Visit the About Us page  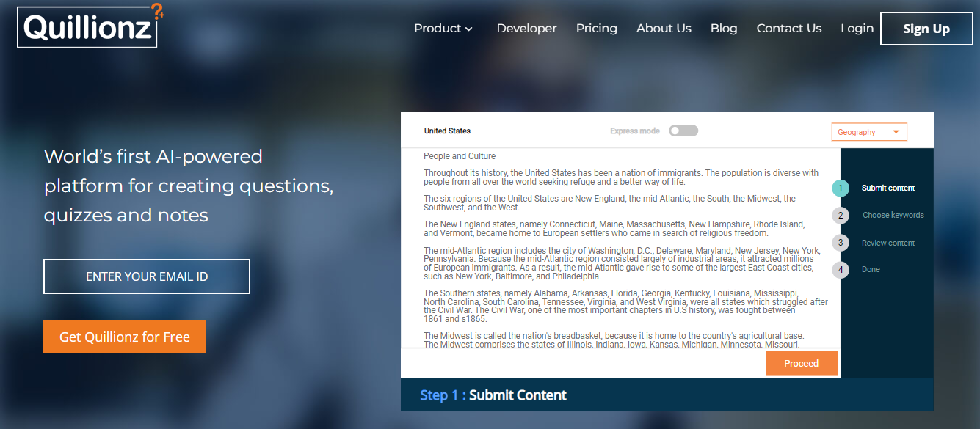(664, 29)
